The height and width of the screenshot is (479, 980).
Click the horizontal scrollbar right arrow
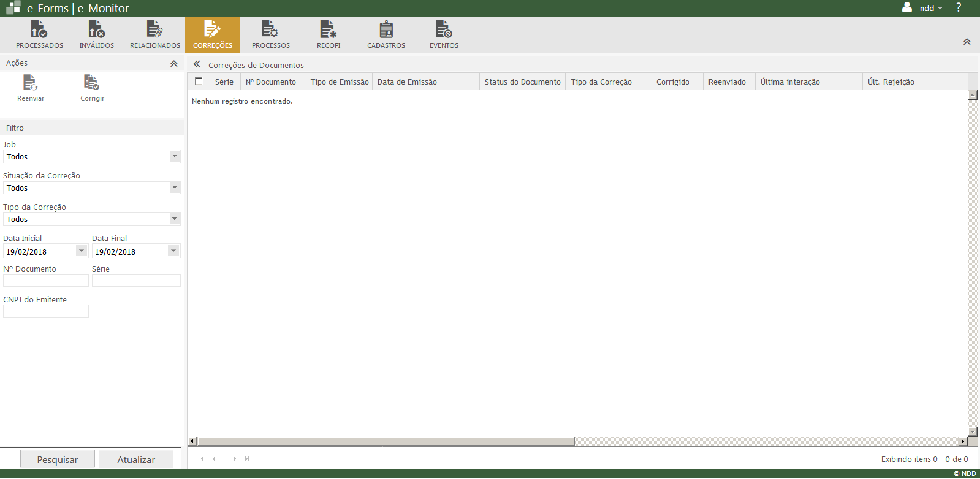[963, 442]
